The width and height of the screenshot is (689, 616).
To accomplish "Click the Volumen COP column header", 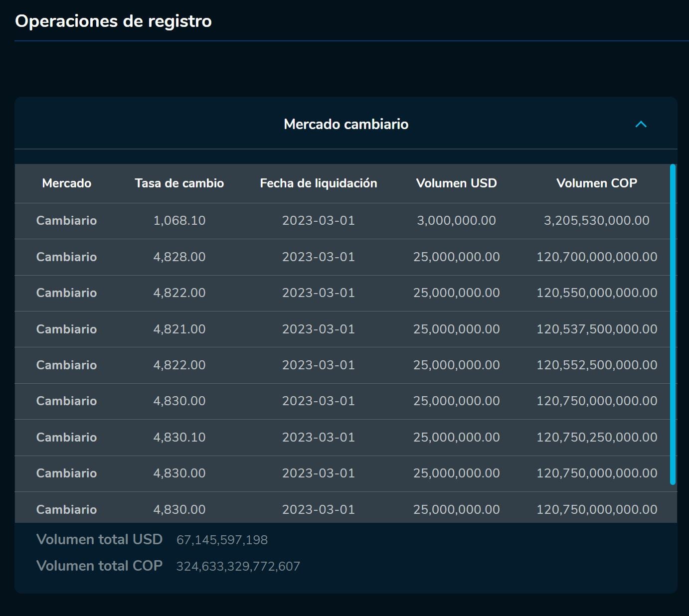I will (x=597, y=183).
